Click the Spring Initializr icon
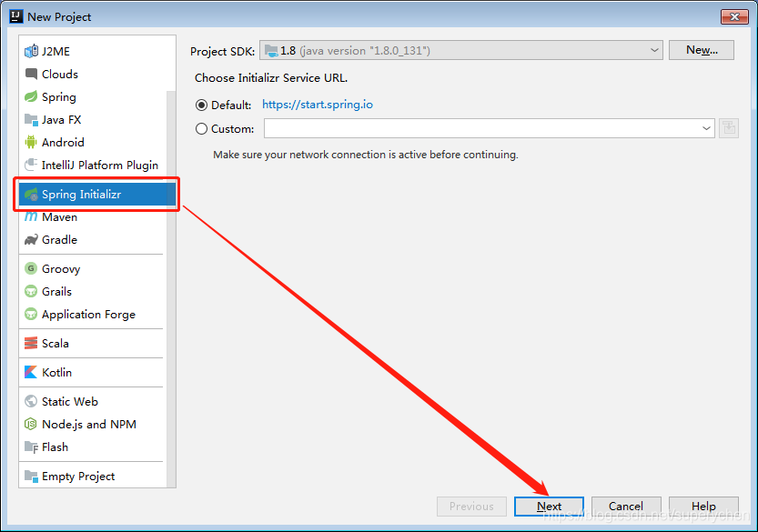 pyautogui.click(x=32, y=195)
